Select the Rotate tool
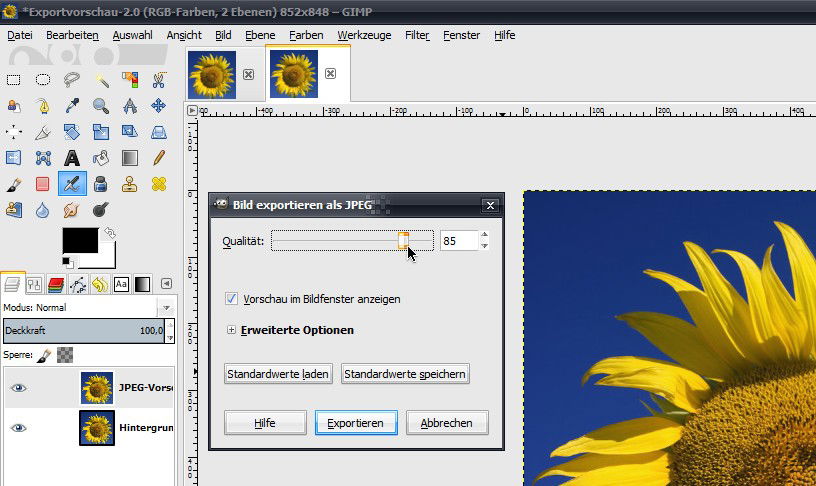 [72, 132]
